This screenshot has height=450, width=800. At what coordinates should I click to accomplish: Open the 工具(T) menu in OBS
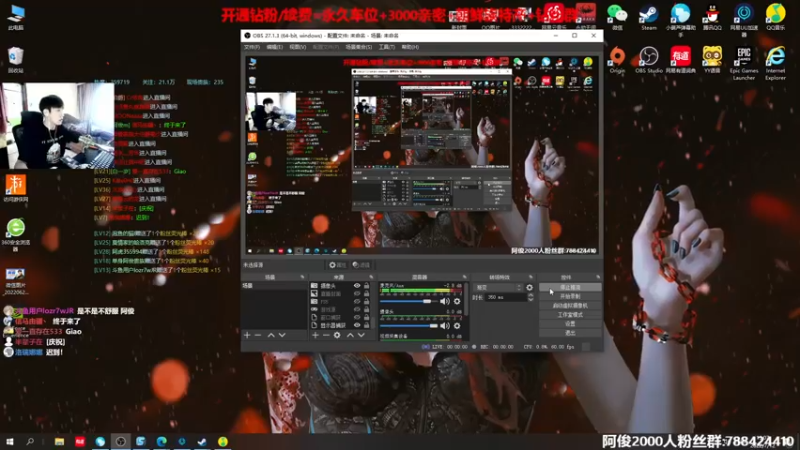[x=387, y=47]
